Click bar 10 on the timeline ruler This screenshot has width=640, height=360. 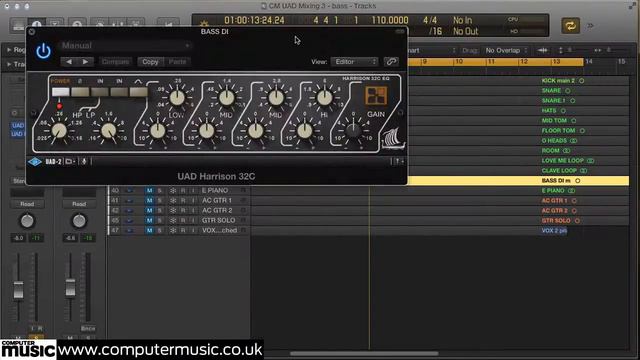[459, 61]
